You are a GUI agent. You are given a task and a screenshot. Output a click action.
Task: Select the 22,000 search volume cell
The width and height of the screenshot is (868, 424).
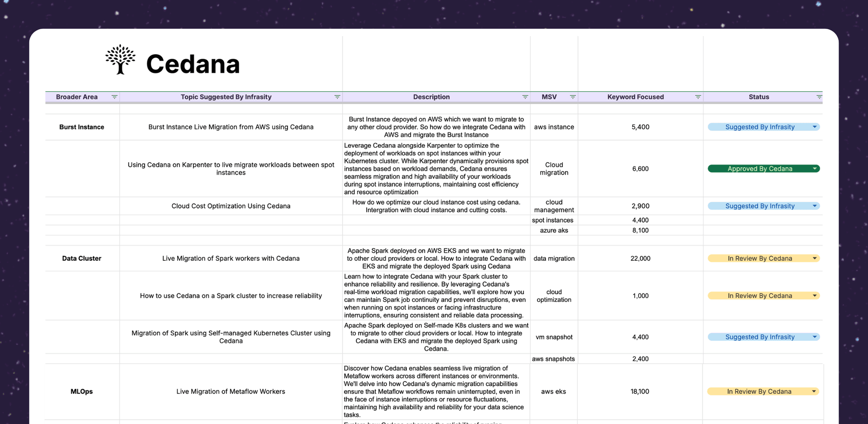(x=640, y=259)
